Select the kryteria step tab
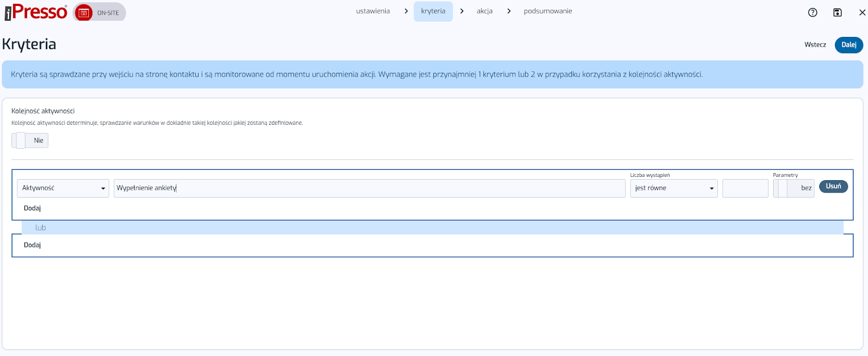 [433, 11]
